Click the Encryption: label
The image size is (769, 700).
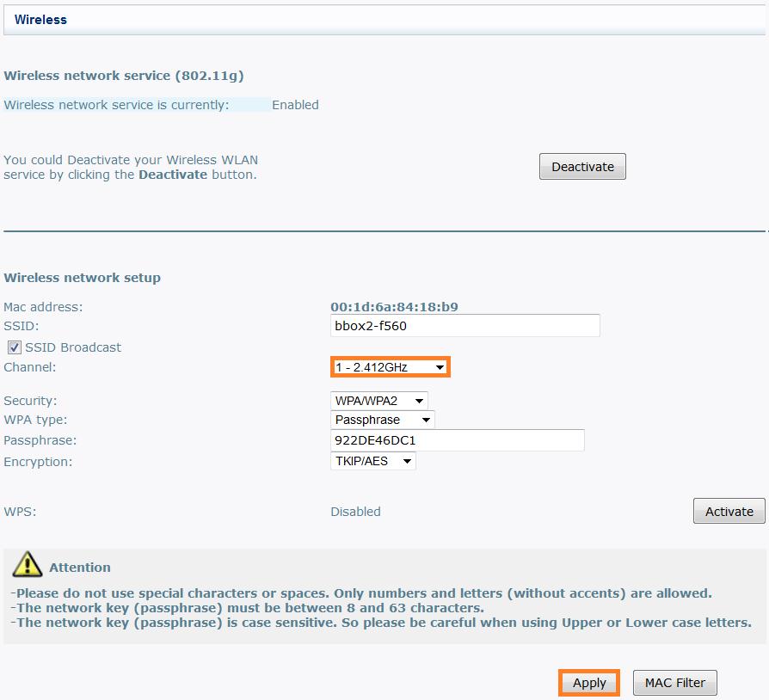pyautogui.click(x=38, y=462)
